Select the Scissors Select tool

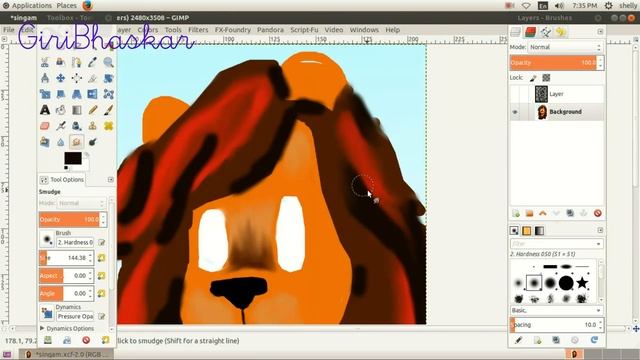(x=45, y=62)
